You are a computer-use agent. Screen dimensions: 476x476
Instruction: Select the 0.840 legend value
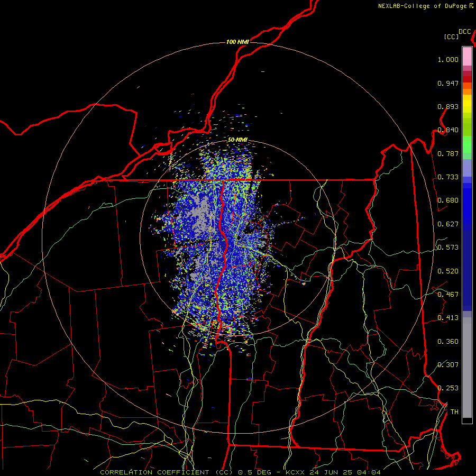(x=448, y=130)
